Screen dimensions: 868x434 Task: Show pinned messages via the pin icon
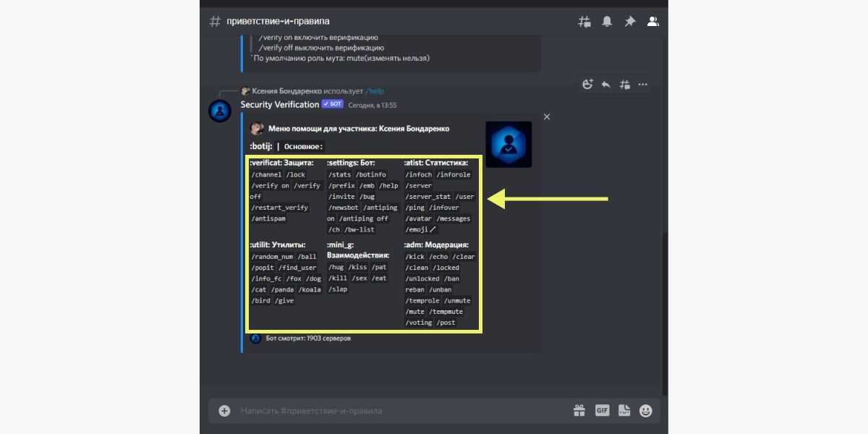pos(630,22)
